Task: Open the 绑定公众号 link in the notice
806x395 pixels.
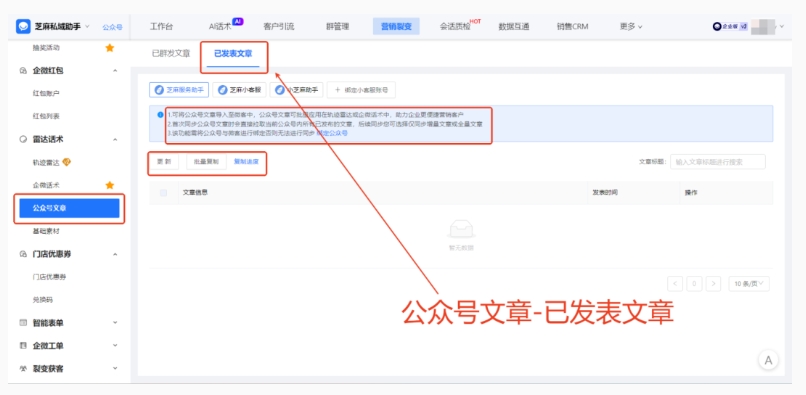Action: tap(332, 133)
